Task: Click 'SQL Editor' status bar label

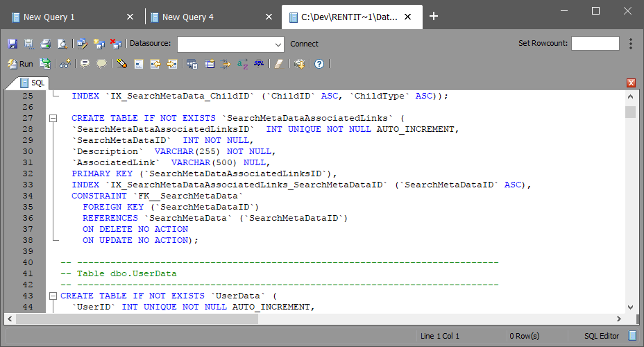Action: coord(602,336)
